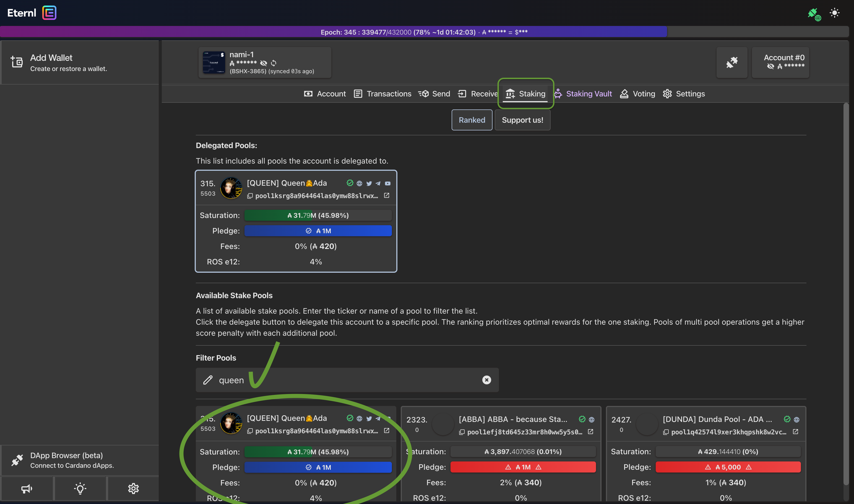The height and width of the screenshot is (504, 854).
Task: Click the delegated QUEEN saturation bar
Action: click(x=318, y=215)
